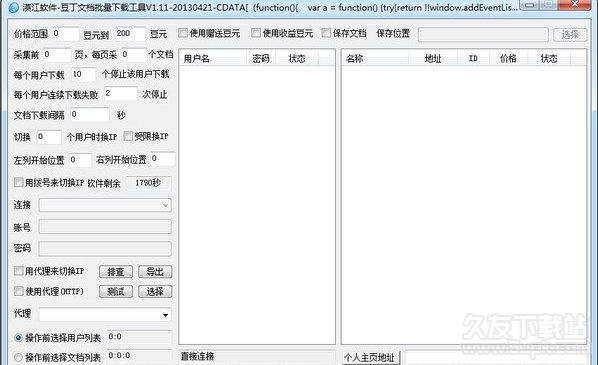Check 用代理来切换IP option
This screenshot has width=598, height=365.
pos(18,271)
